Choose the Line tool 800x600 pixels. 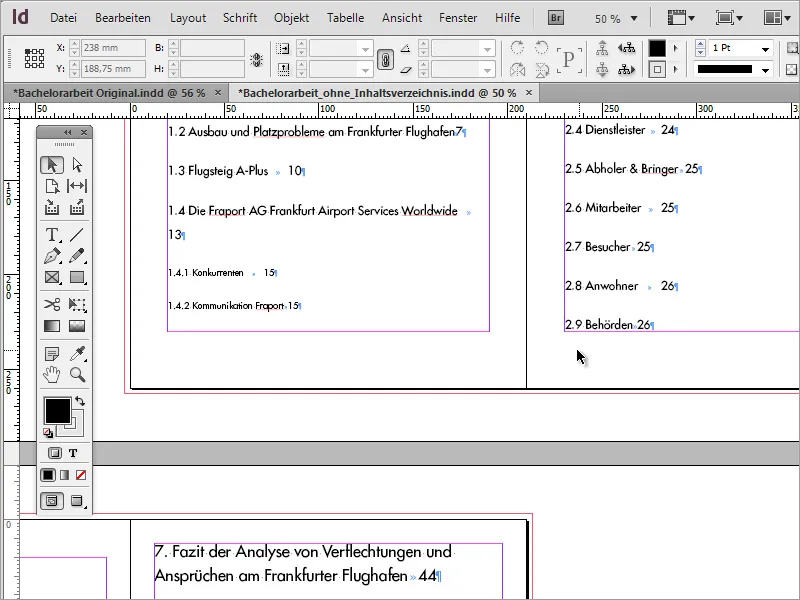[77, 234]
